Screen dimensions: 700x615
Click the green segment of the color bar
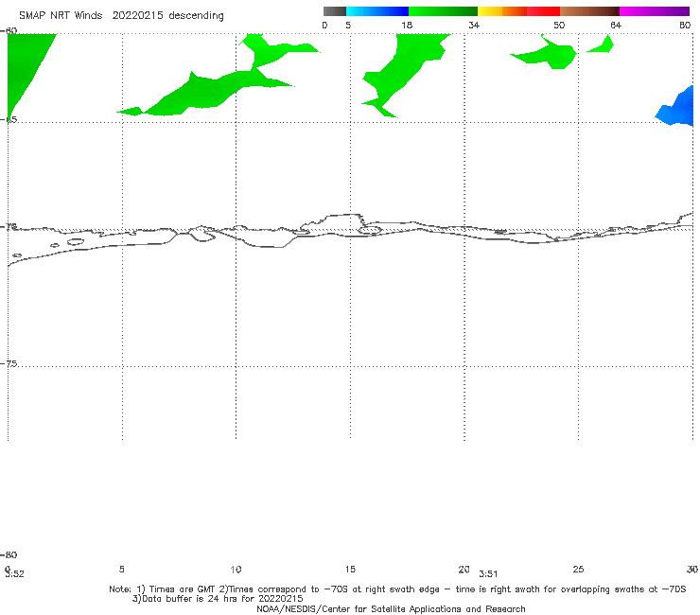point(443,11)
